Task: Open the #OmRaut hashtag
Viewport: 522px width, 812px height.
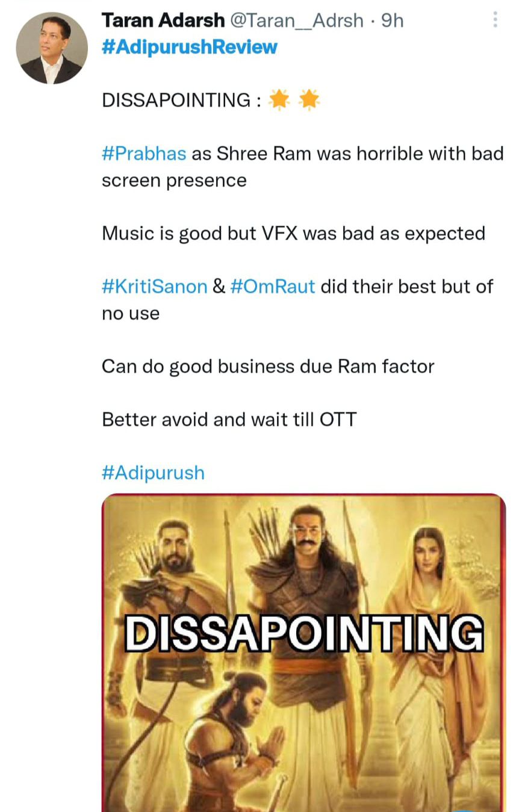Action: tap(273, 286)
